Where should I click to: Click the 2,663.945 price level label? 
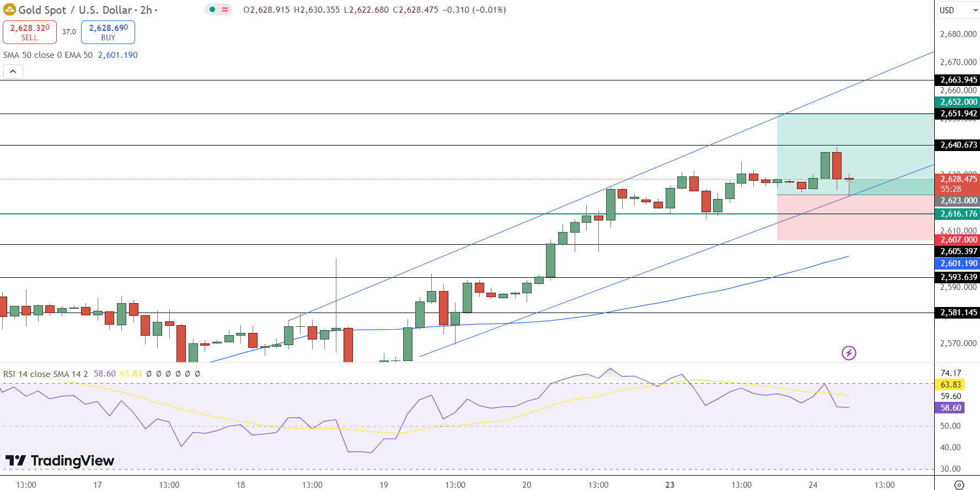click(957, 80)
